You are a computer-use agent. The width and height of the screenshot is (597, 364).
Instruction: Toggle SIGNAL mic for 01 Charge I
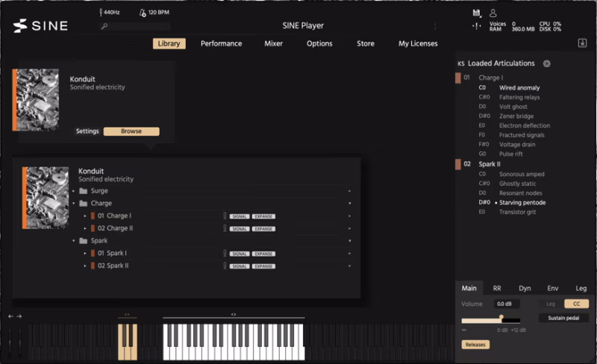coord(240,216)
